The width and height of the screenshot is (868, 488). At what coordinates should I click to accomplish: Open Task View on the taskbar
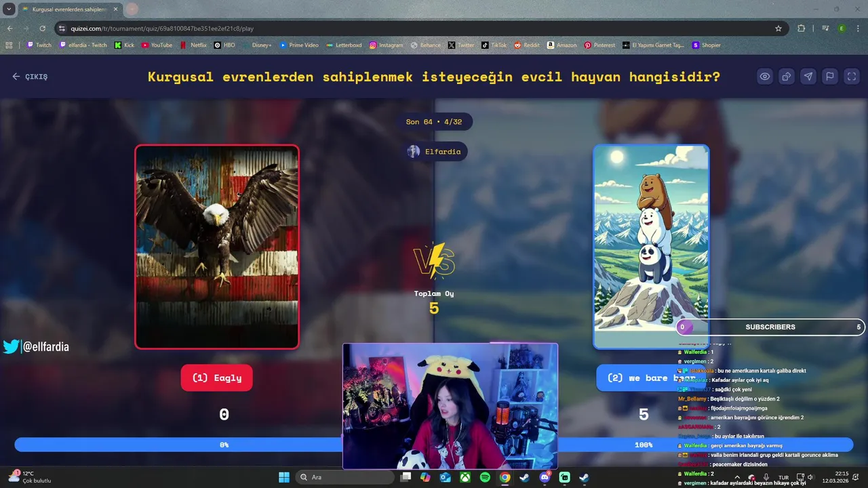pyautogui.click(x=406, y=477)
